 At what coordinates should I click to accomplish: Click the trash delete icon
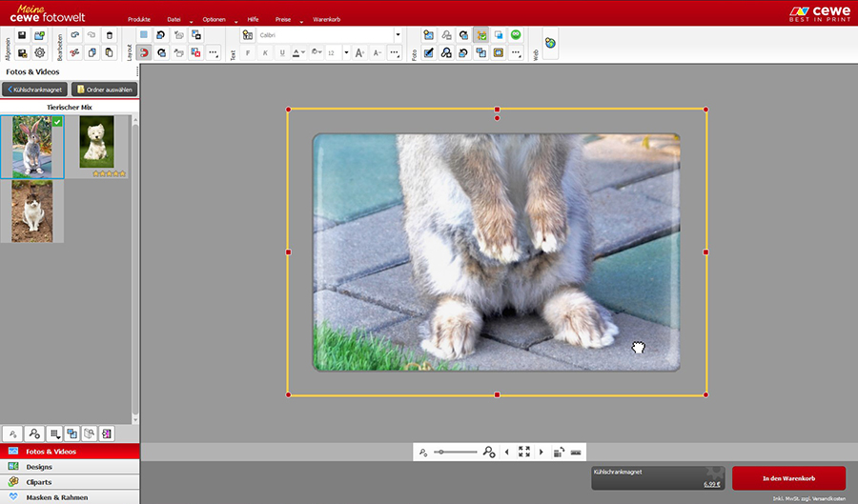(x=110, y=35)
